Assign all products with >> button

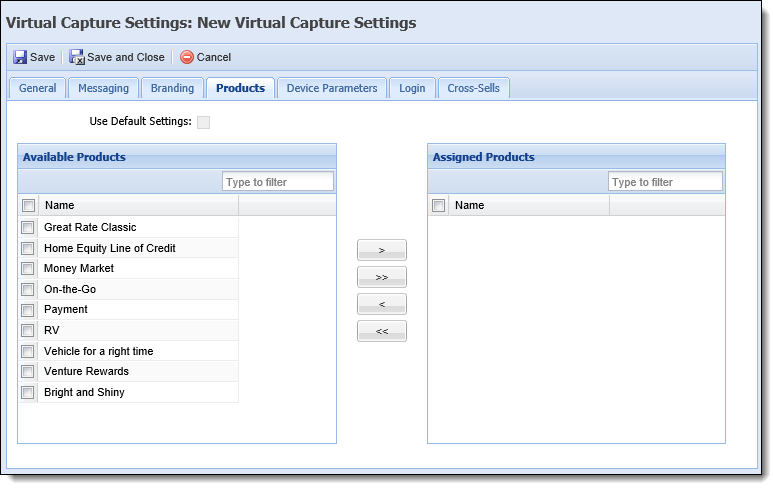tap(382, 278)
